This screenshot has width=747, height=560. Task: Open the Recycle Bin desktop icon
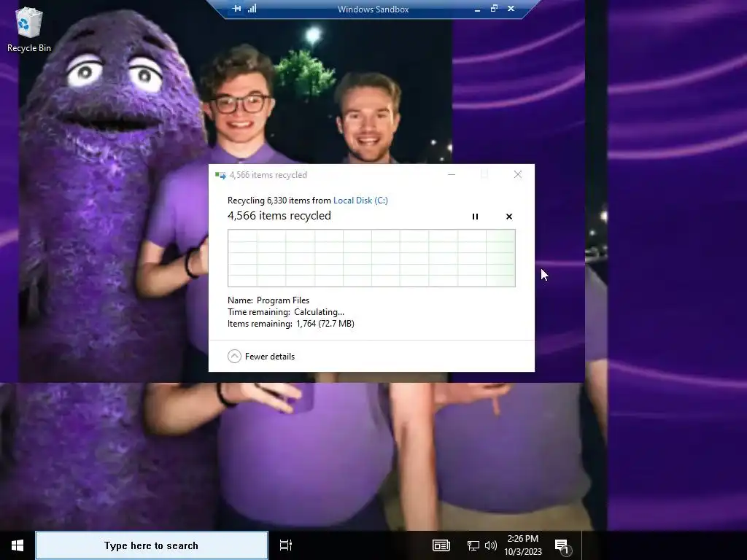coord(28,29)
